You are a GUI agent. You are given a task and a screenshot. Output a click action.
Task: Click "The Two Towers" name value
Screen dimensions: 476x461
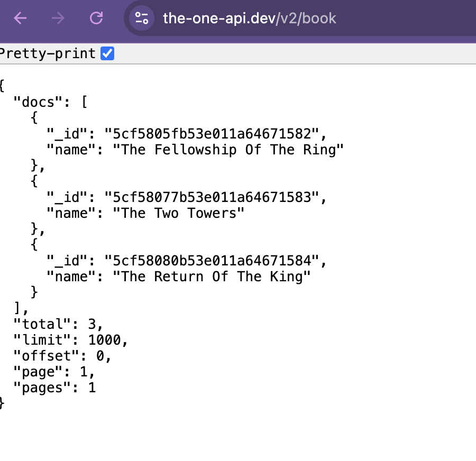click(x=179, y=213)
